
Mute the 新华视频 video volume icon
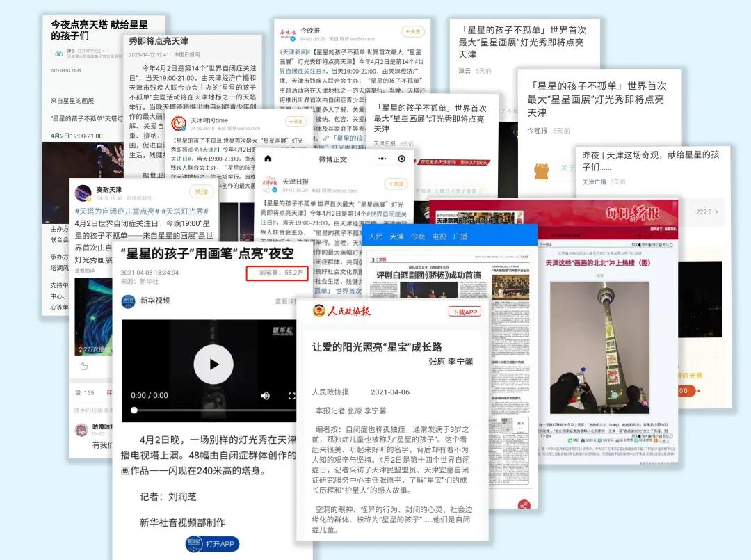pyautogui.click(x=265, y=396)
